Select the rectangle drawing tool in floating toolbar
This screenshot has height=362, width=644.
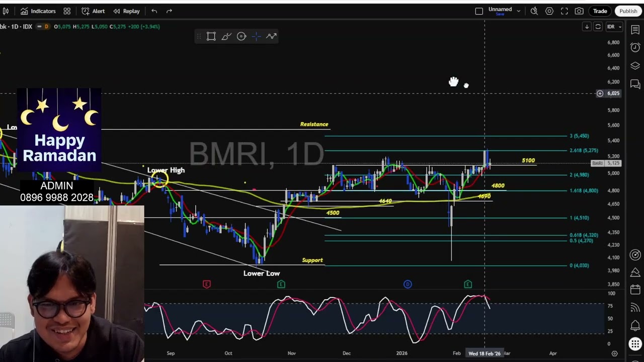point(211,36)
